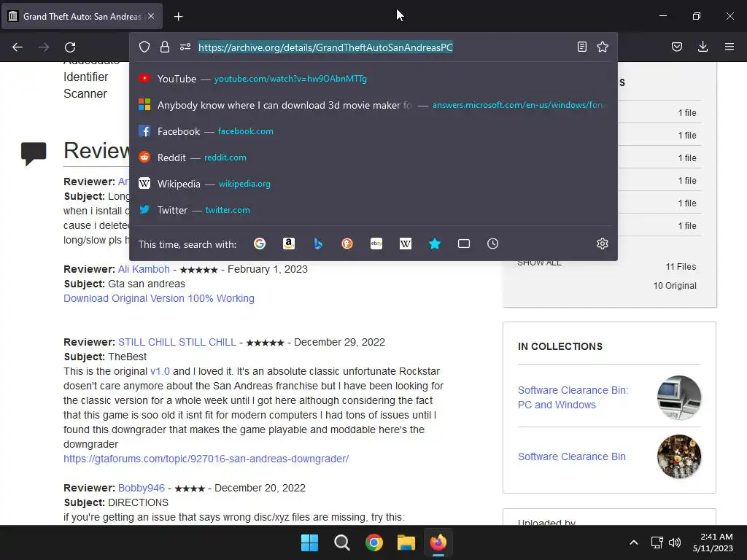
Task: Open taskbar Search
Action: click(x=341, y=542)
